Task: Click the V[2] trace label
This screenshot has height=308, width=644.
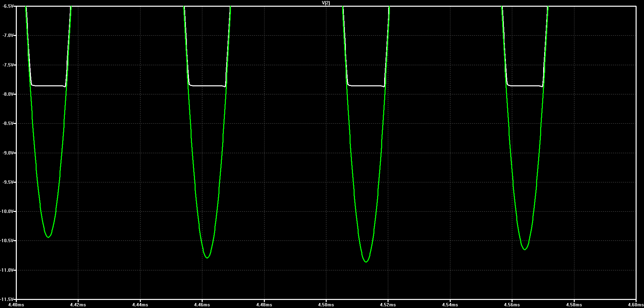Action: pos(326,3)
